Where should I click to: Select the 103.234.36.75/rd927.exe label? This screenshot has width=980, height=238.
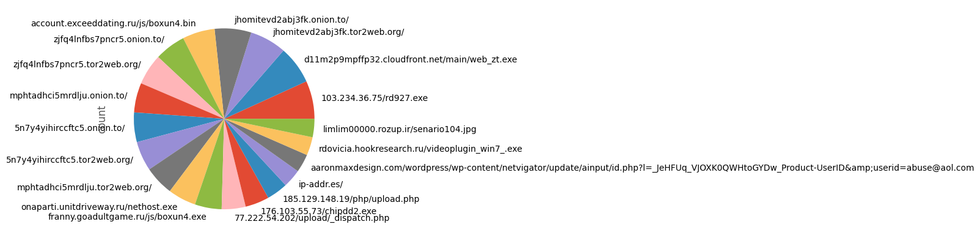(x=375, y=98)
